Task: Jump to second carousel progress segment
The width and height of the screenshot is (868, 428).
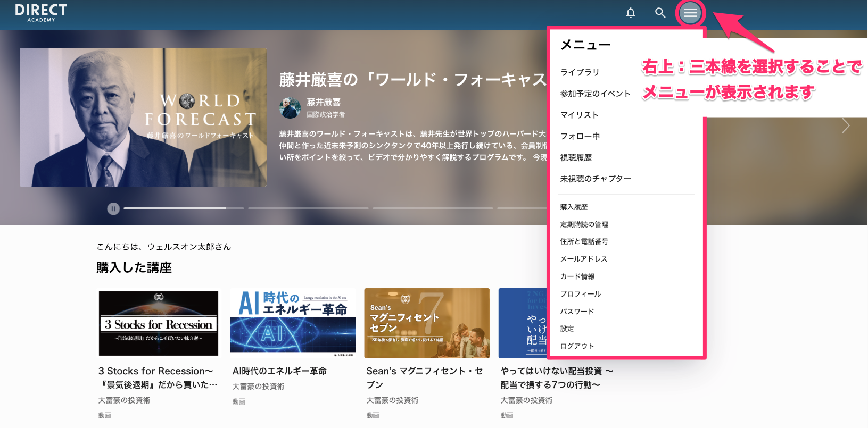Action: (x=308, y=208)
